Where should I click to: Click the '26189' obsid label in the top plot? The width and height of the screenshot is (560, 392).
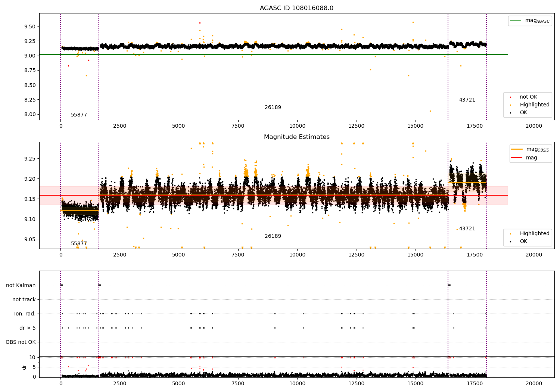[x=273, y=108]
